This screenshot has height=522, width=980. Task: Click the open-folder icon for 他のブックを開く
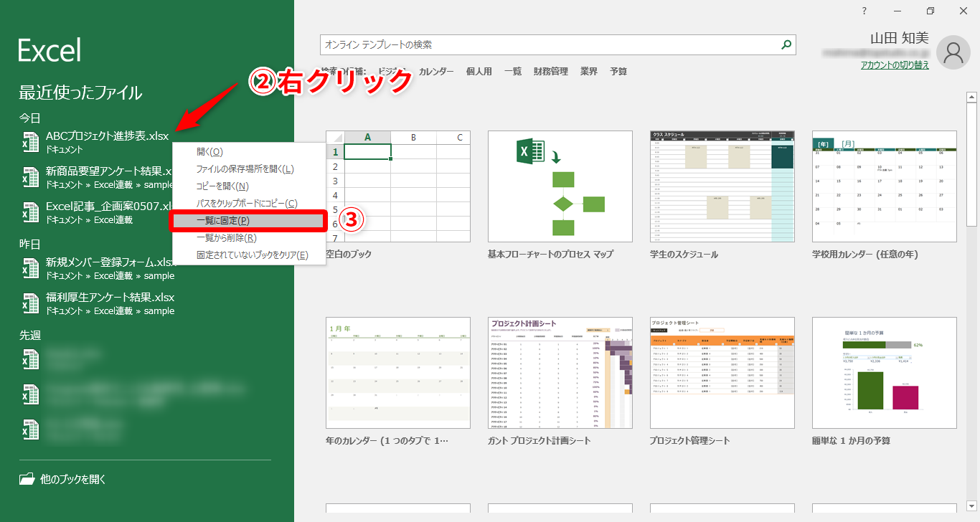click(x=27, y=479)
